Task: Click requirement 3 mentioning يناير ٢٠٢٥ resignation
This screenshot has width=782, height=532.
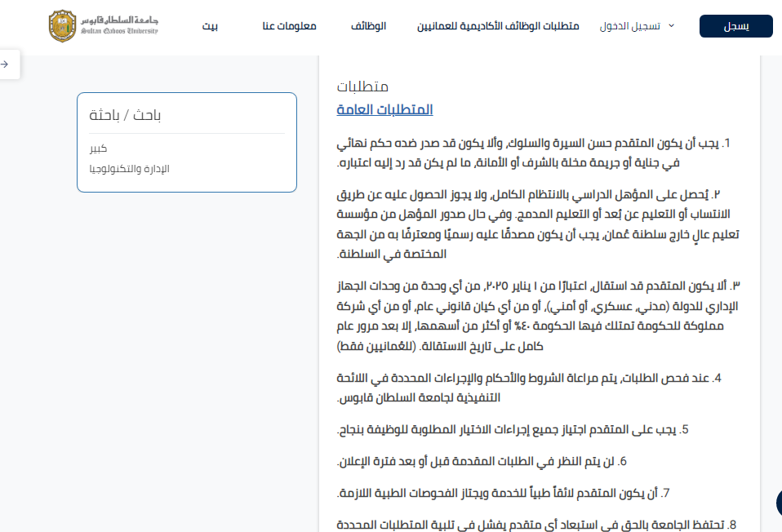Action: click(537, 316)
